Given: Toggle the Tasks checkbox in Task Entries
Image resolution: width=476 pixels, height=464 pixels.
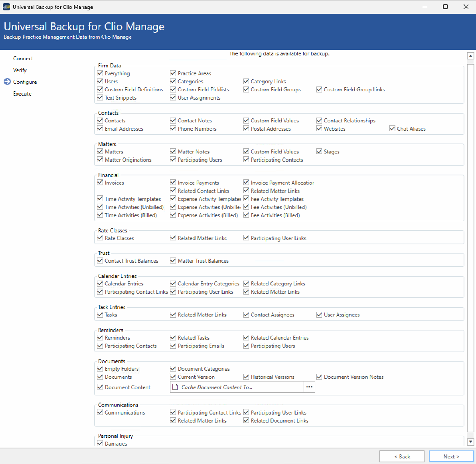Looking at the screenshot, I should (x=100, y=314).
